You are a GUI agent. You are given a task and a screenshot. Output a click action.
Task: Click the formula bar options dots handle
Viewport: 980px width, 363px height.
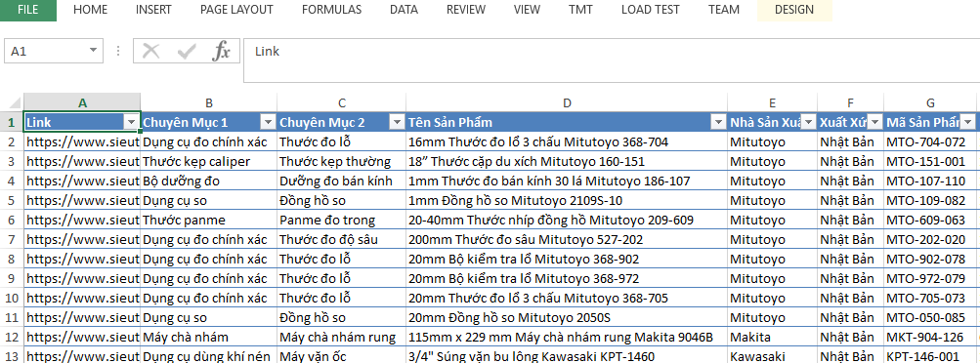tap(118, 51)
